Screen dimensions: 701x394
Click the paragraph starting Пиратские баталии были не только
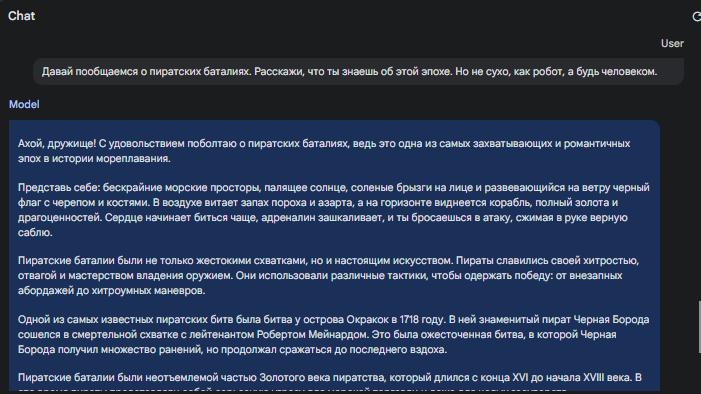click(329, 275)
